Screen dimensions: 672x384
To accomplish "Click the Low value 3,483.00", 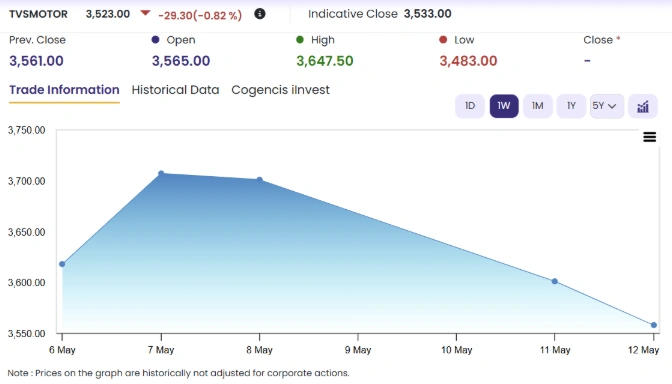I will [468, 61].
